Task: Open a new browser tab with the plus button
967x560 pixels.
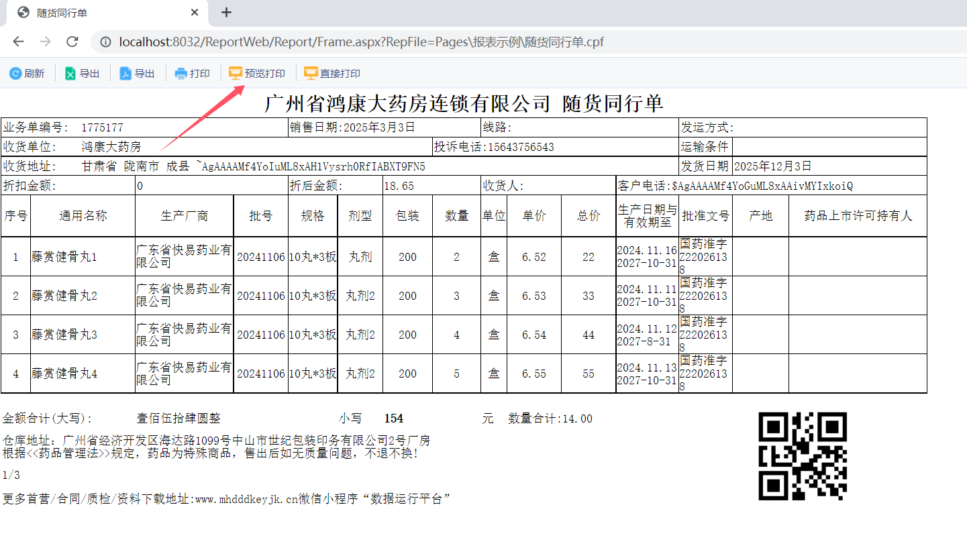Action: 226,12
